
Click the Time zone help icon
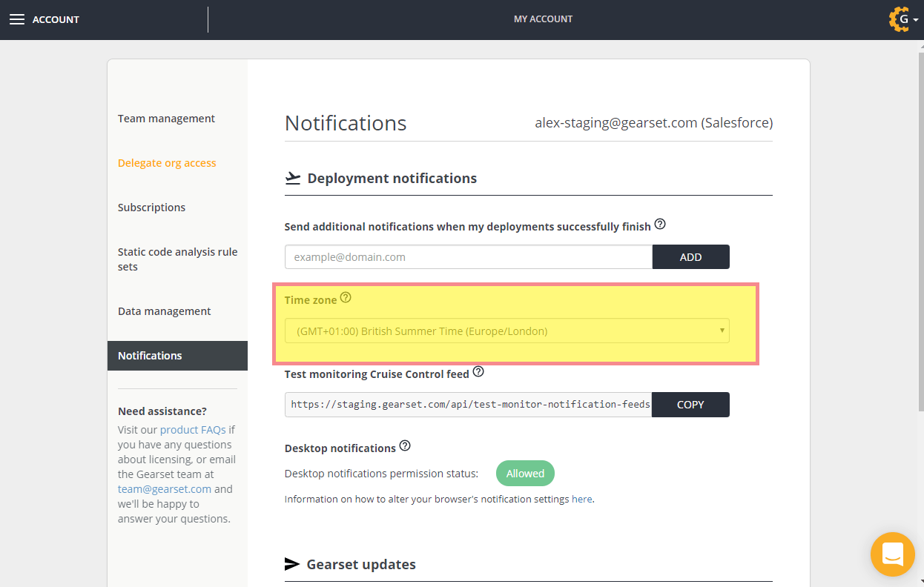coord(346,299)
